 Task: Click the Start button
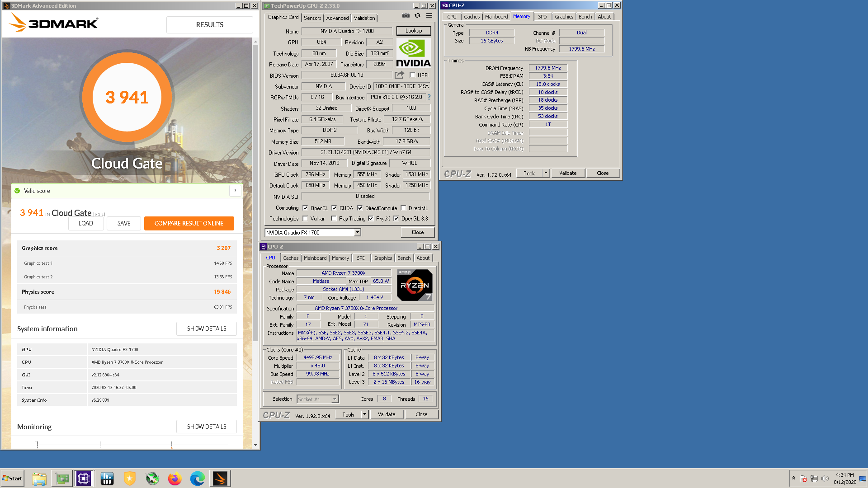pos(13,479)
